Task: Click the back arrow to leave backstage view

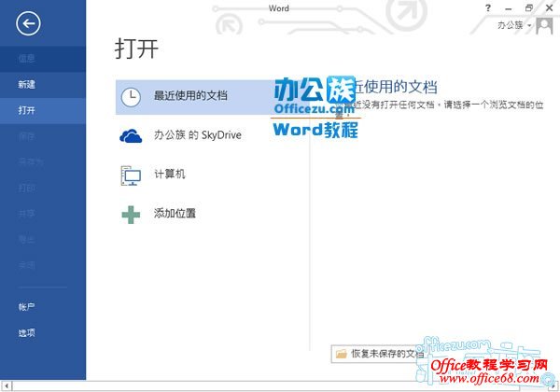Action: [x=28, y=23]
